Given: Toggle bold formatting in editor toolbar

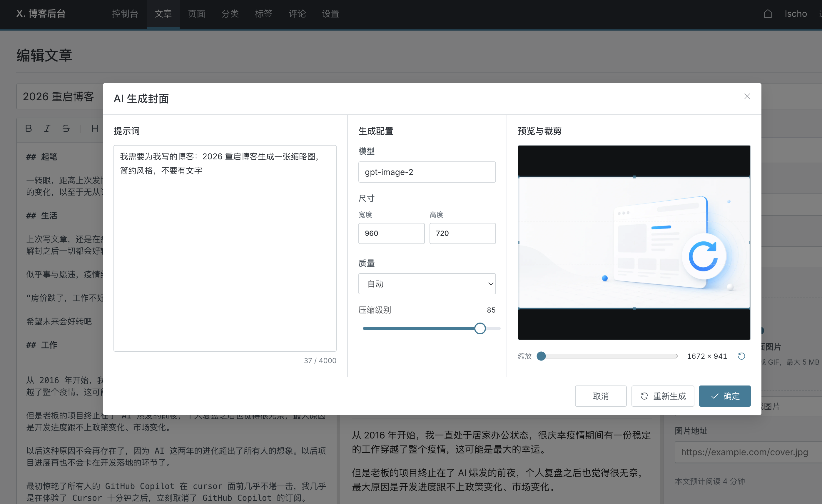Looking at the screenshot, I should (x=29, y=128).
